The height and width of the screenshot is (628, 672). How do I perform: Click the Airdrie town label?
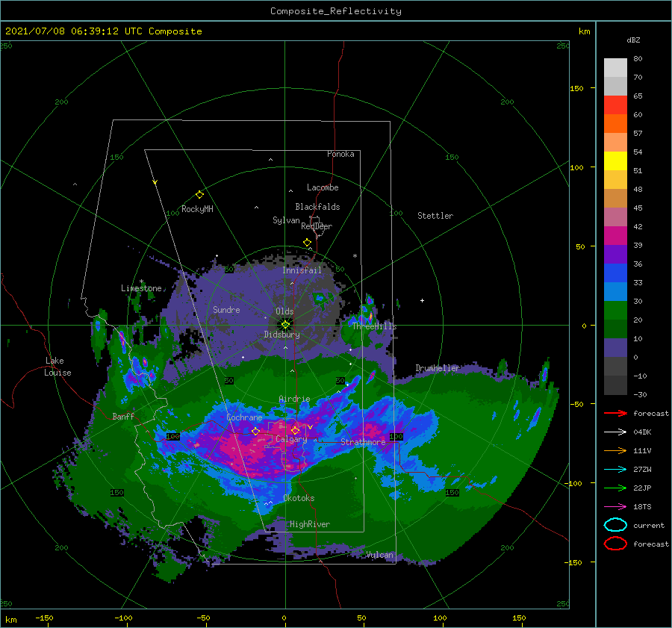coord(294,399)
